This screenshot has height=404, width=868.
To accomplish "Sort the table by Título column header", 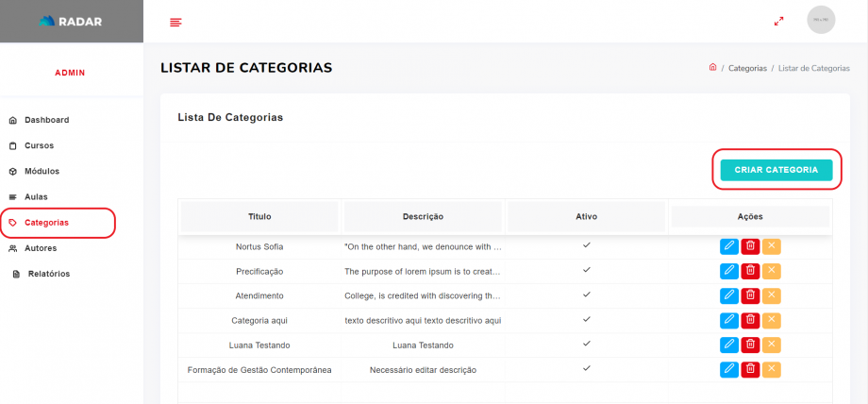I will point(259,216).
